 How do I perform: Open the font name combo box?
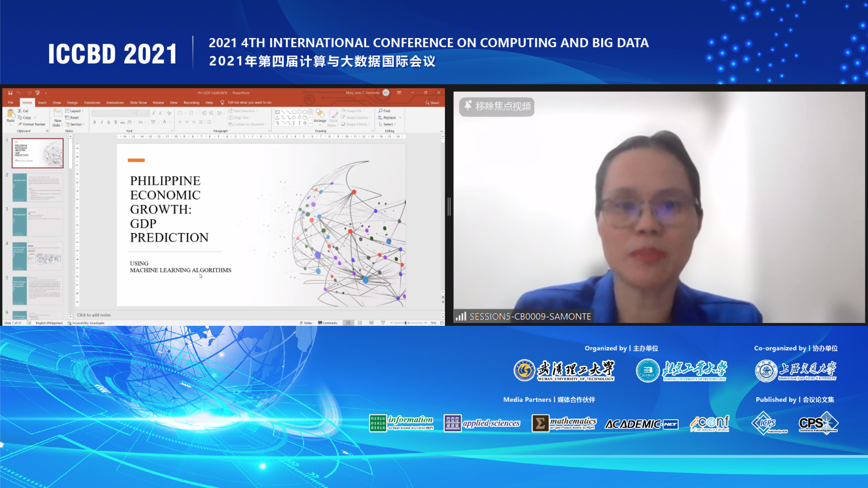tap(114, 113)
